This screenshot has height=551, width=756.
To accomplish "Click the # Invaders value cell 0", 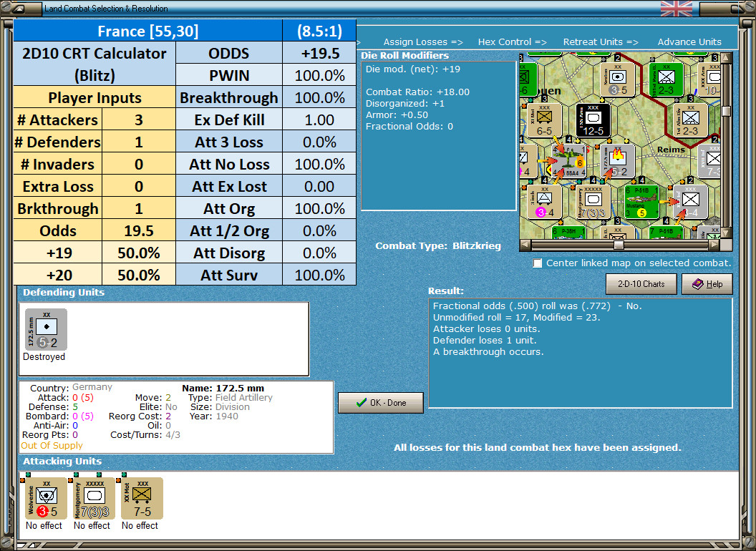I will (x=139, y=164).
